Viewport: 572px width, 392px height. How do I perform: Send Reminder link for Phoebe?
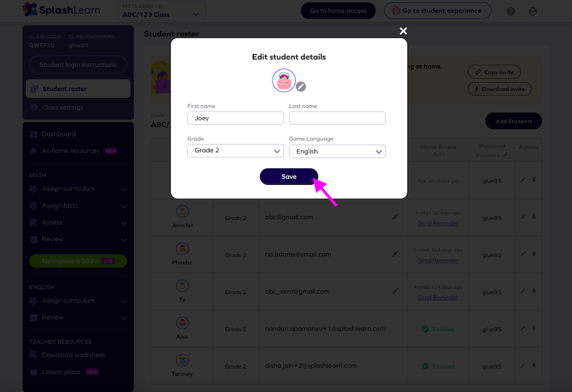pos(438,261)
